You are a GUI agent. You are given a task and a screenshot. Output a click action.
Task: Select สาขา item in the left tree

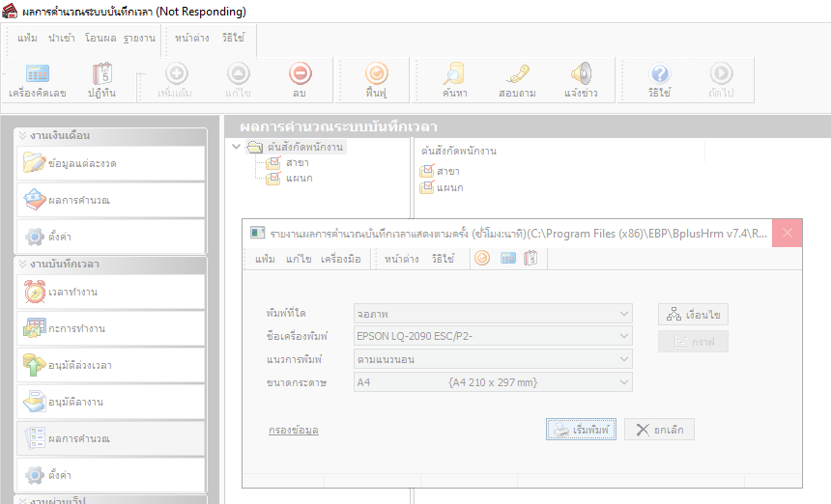coord(297,162)
